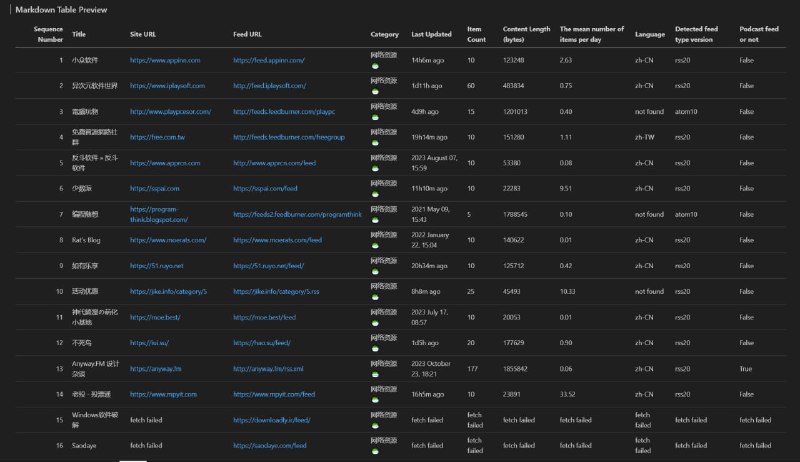Click the green category icon in row 6

[374, 195]
